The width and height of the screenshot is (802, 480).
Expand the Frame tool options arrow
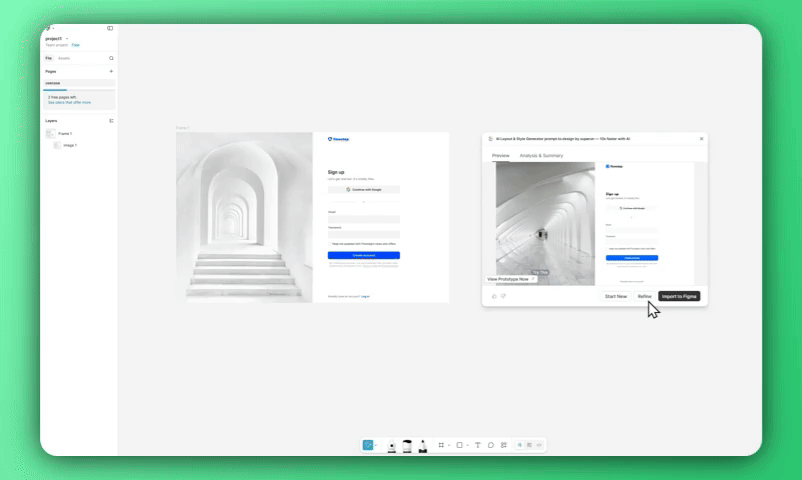pos(449,446)
